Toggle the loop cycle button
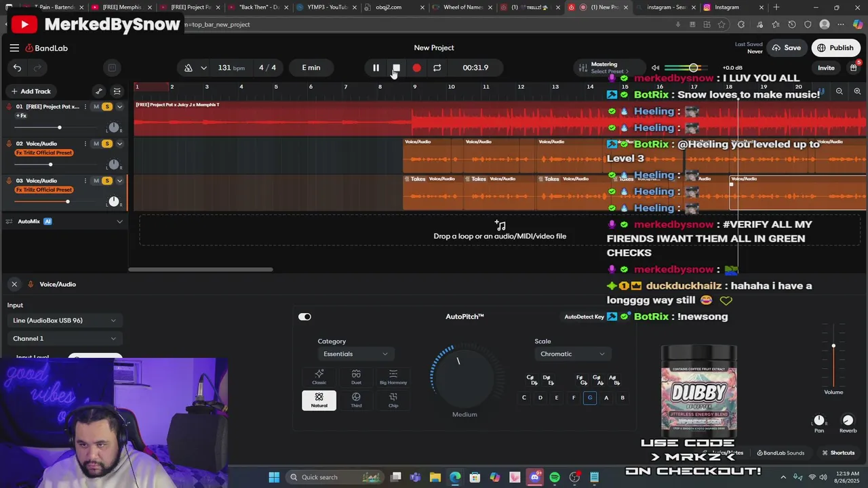Screen dimensions: 868x488 pyautogui.click(x=437, y=68)
